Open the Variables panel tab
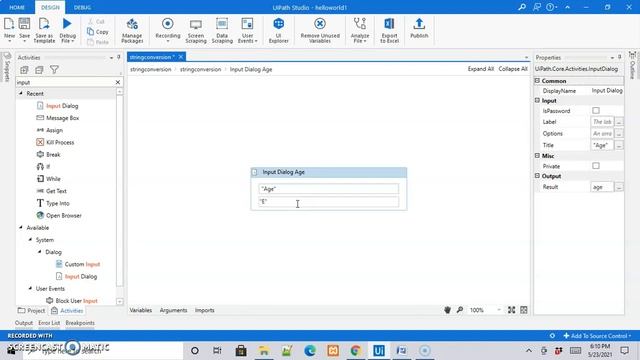Image resolution: width=640 pixels, height=360 pixels. pos(141,310)
